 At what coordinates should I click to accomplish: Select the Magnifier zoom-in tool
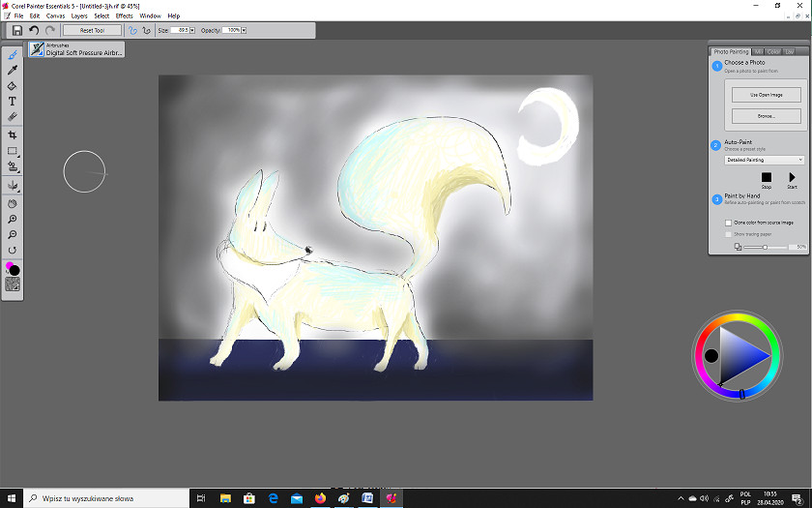[13, 220]
